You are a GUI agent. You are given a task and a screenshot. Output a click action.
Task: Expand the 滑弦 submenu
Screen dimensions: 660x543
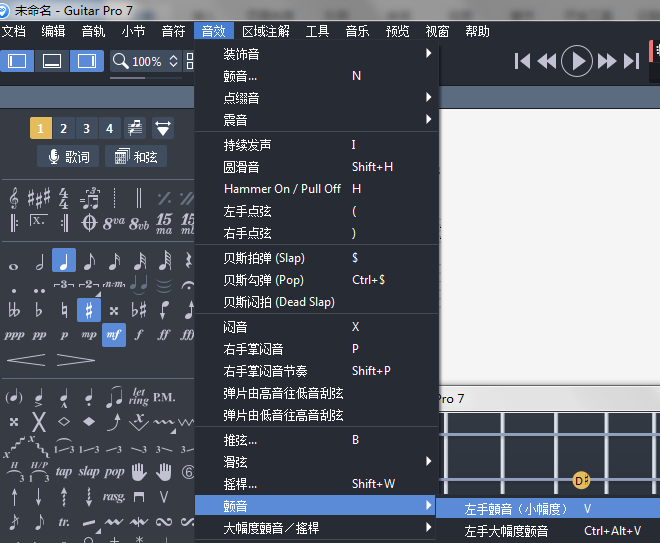[316, 461]
